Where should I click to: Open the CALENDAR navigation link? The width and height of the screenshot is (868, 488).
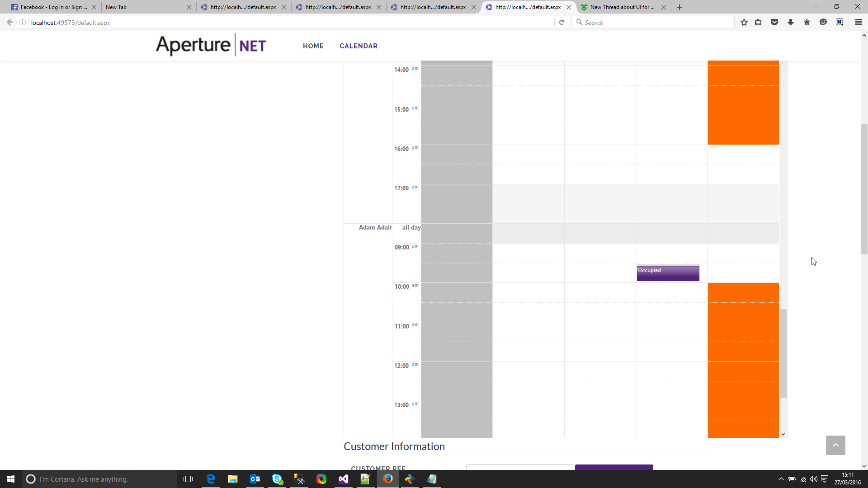[x=359, y=46]
